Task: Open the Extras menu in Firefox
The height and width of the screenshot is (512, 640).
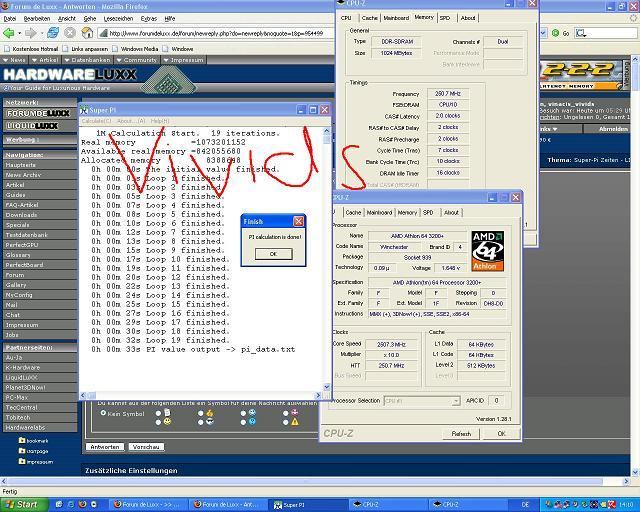Action: (x=149, y=18)
